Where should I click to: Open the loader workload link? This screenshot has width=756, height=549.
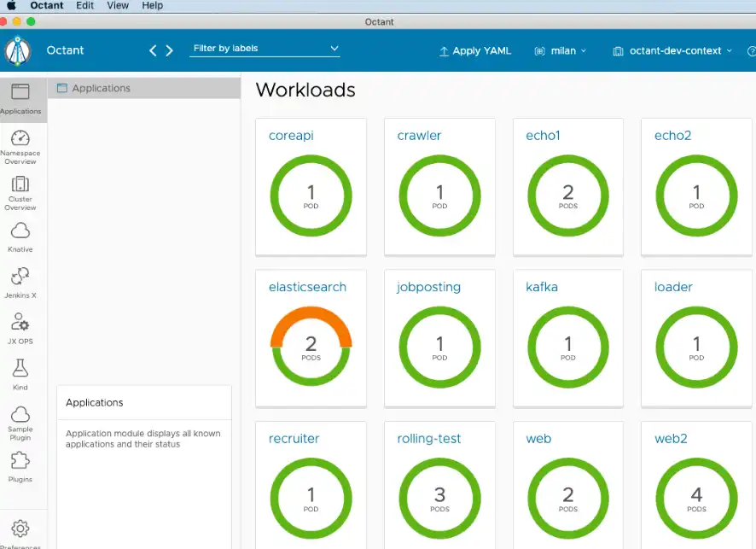tap(673, 287)
